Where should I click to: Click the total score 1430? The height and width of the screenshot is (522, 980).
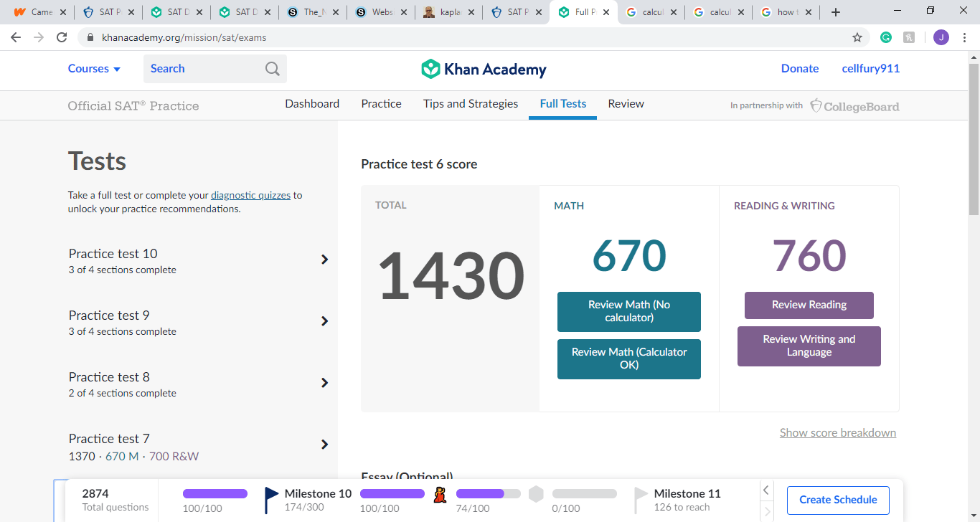tap(451, 276)
